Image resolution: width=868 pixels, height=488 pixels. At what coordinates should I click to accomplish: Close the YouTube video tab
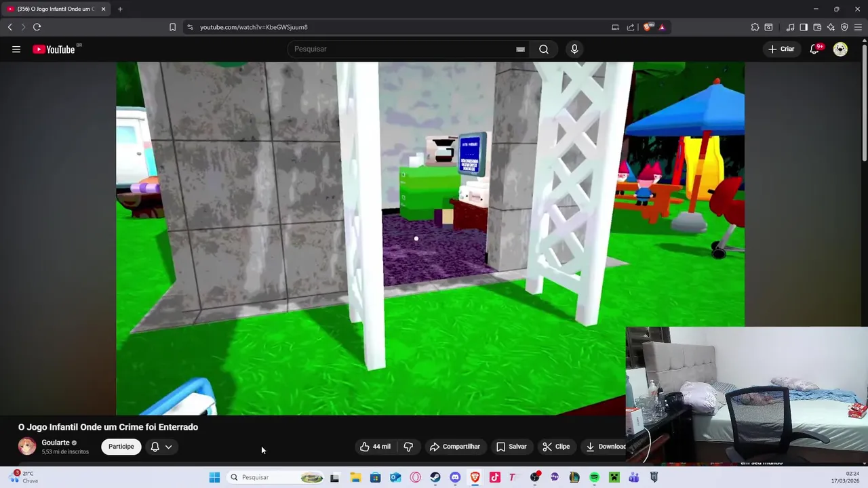[103, 9]
